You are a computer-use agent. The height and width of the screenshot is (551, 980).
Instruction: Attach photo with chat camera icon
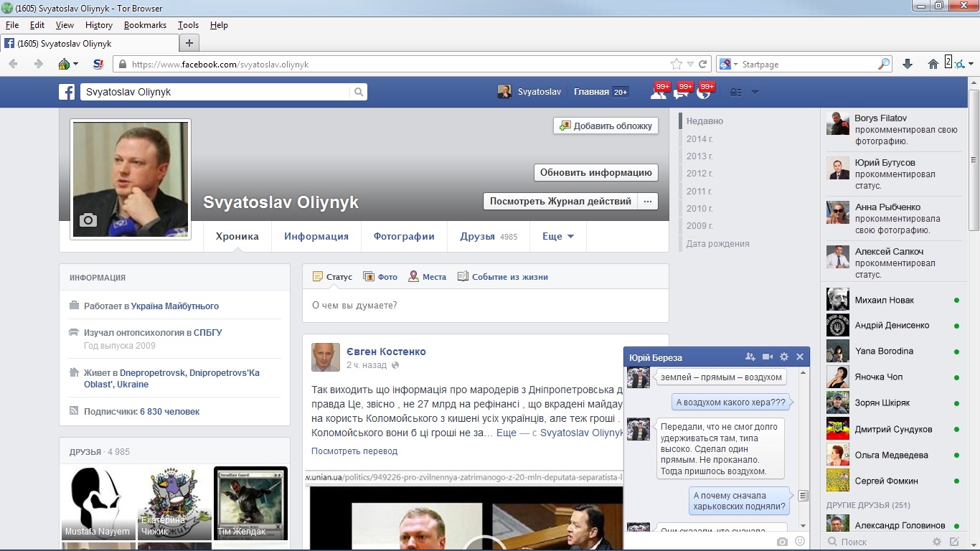(x=783, y=542)
